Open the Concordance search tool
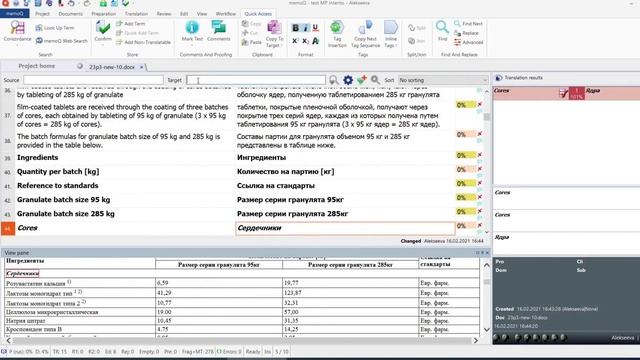The image size is (640, 360). point(17,31)
